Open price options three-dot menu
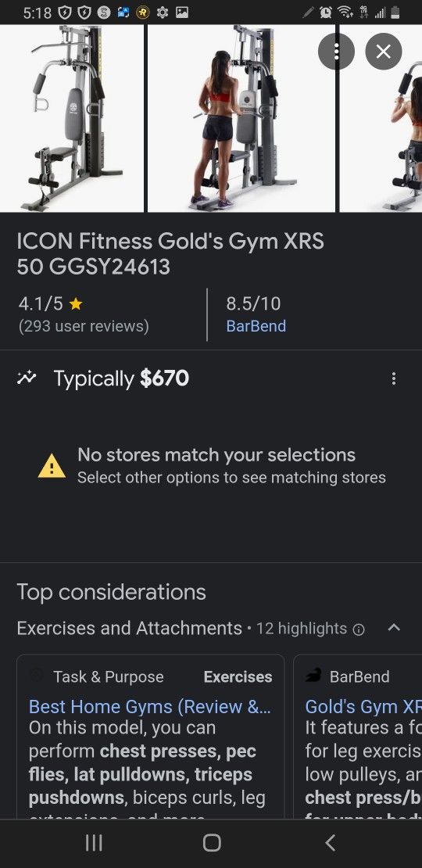 (393, 378)
